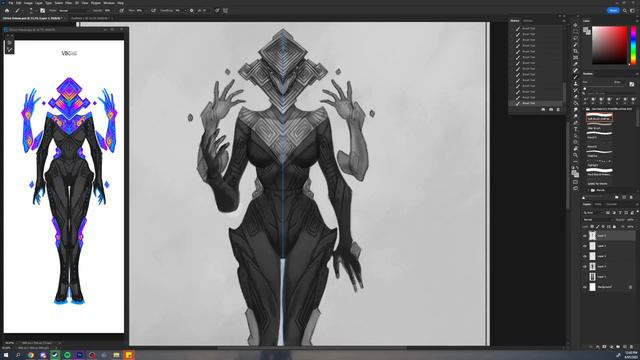Enable airbrush build-up effects

pyautogui.click(x=154, y=11)
